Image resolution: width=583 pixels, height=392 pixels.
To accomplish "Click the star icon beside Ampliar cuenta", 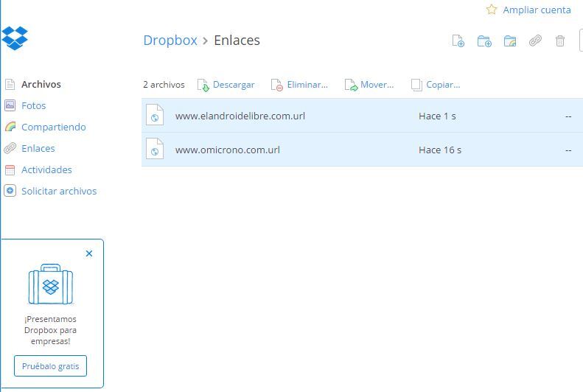I will [x=492, y=10].
